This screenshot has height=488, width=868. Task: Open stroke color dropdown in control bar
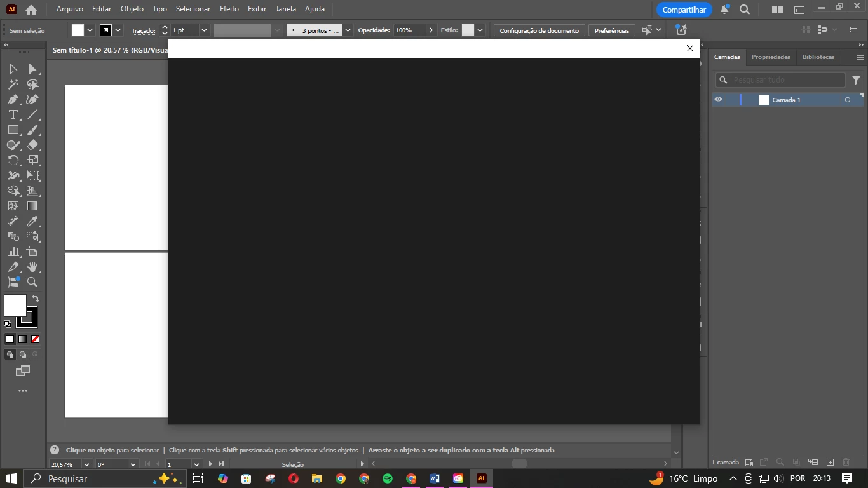pos(118,30)
